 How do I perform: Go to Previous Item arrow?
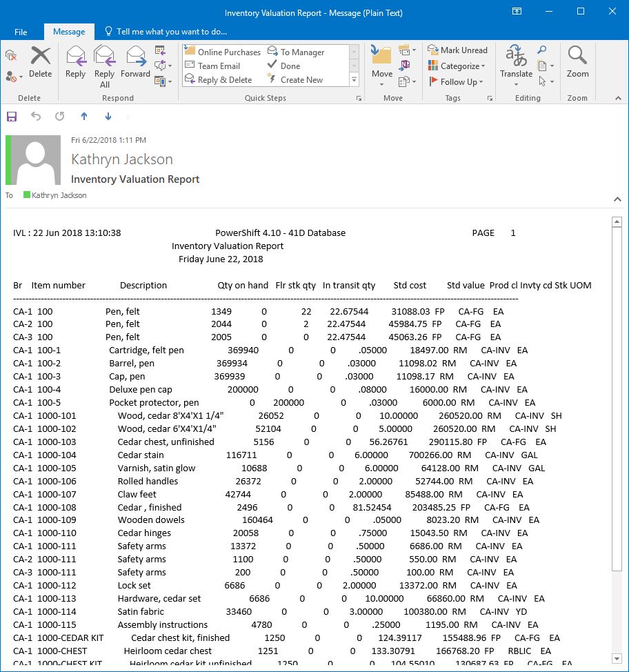(84, 116)
